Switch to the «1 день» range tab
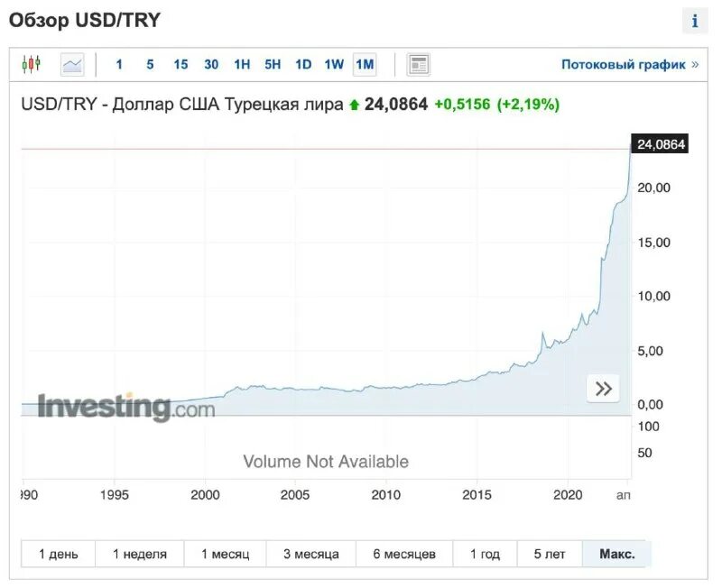This screenshot has height=588, width=722. [58, 554]
